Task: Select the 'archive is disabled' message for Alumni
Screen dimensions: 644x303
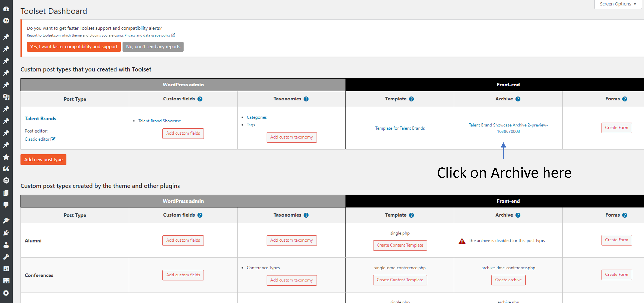Action: coord(507,241)
